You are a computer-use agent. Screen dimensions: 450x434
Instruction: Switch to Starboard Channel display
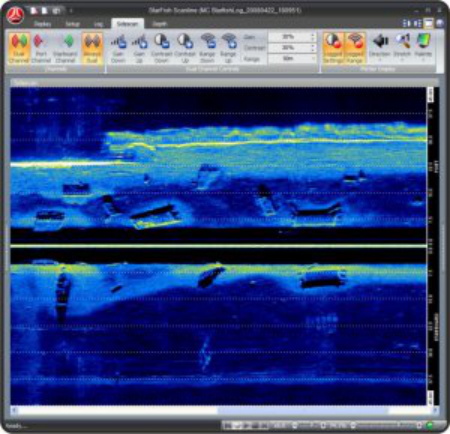[x=65, y=48]
